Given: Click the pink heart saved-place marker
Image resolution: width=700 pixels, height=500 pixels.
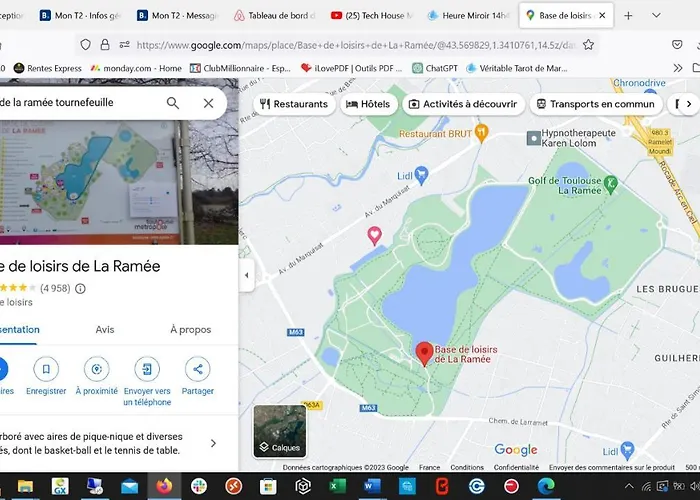Looking at the screenshot, I should tap(375, 235).
